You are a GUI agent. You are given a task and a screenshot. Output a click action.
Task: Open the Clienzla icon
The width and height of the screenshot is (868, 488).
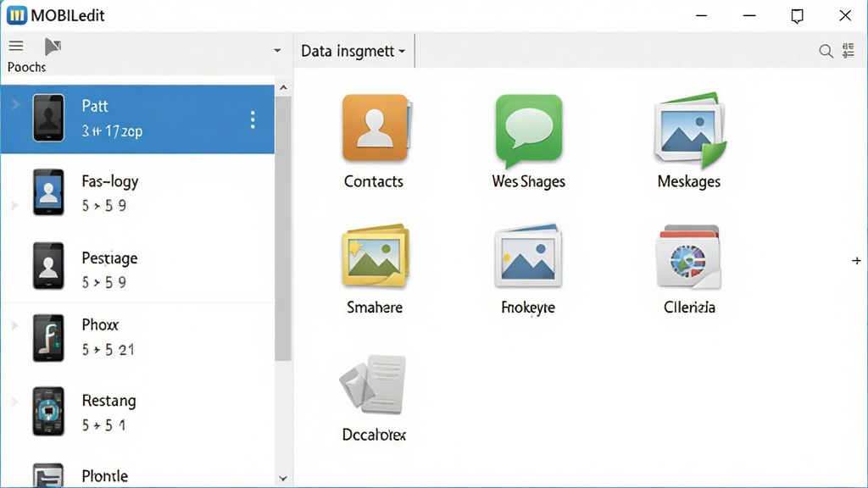click(688, 257)
